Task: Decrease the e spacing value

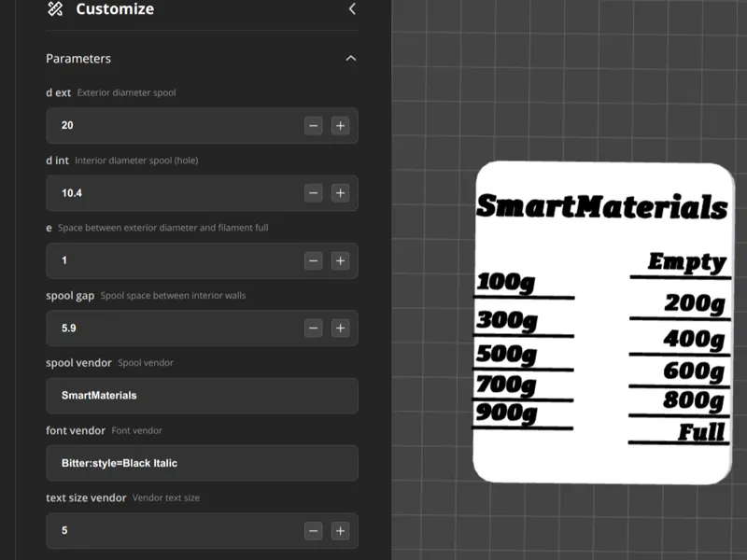Action: tap(314, 260)
